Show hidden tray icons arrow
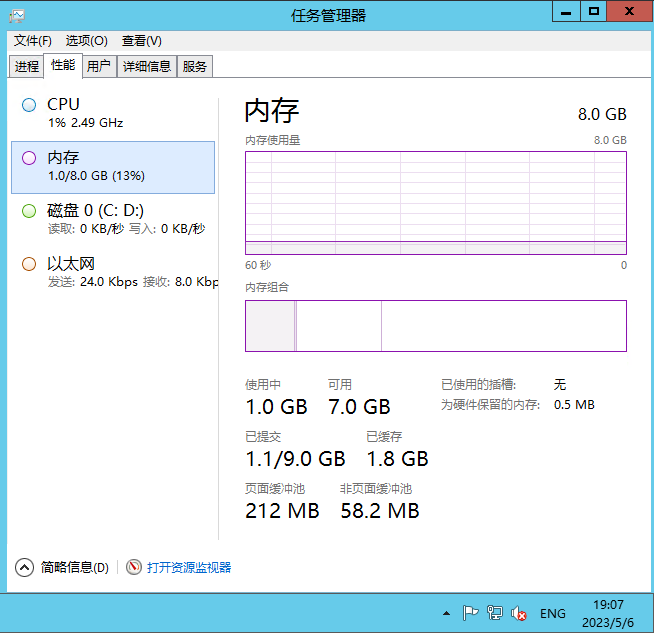 point(446,613)
